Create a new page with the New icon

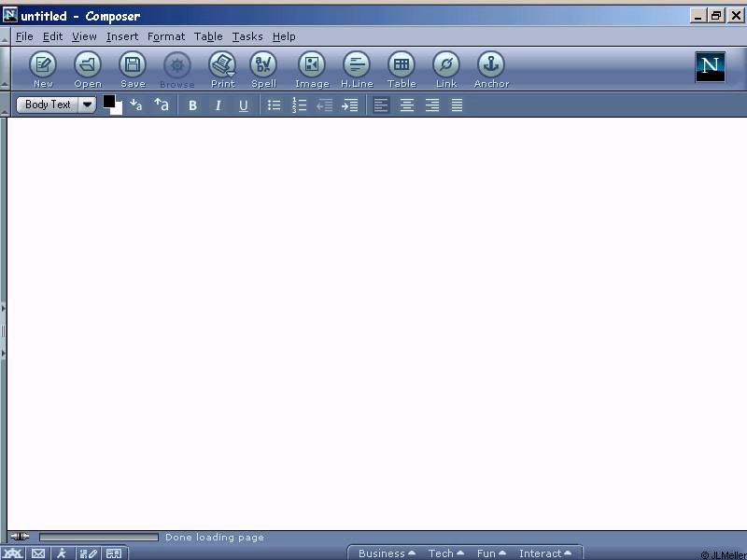(43, 69)
